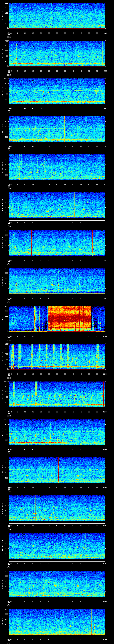Screen dimensions: 114x644
Task: Click the 17:00 end time label
Action: (x=105, y=601)
